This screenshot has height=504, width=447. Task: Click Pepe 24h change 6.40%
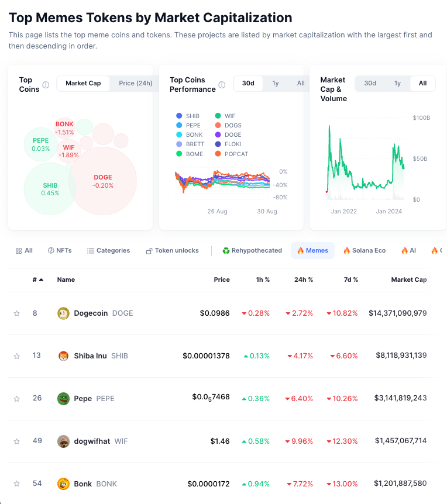tap(299, 399)
